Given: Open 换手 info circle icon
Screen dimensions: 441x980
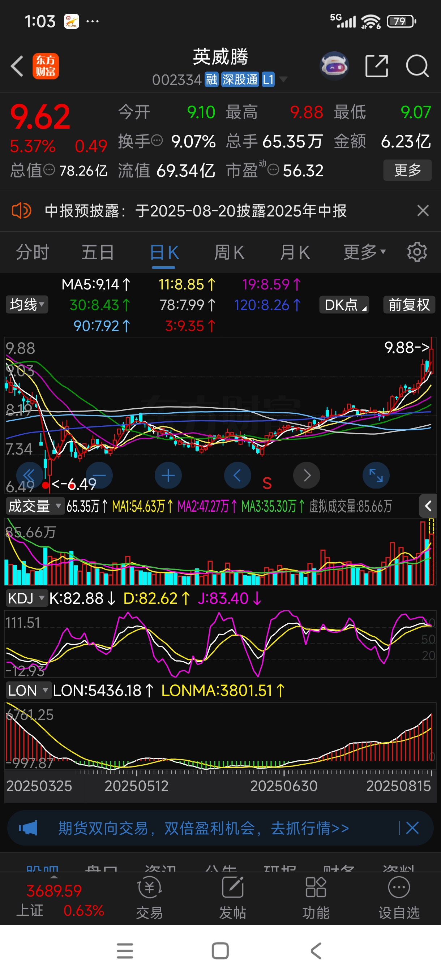Looking at the screenshot, I should pyautogui.click(x=157, y=141).
